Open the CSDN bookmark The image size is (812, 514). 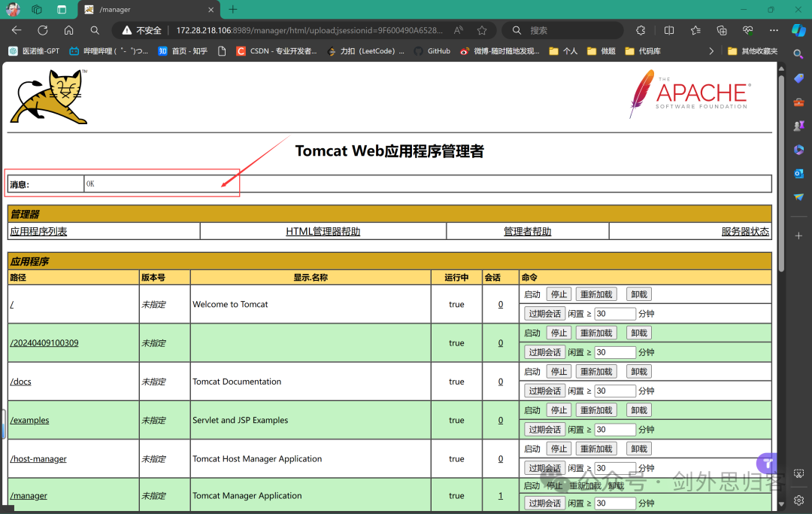(x=277, y=50)
